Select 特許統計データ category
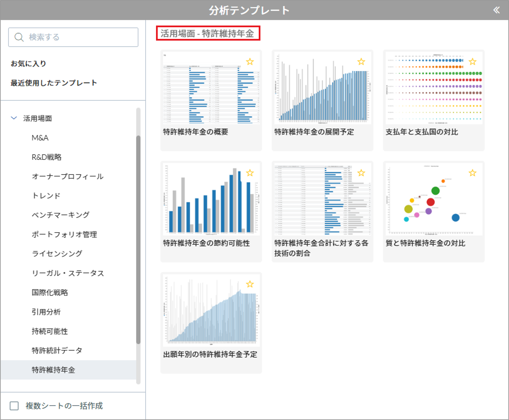Screen dimensions: 509x420 (x=57, y=350)
